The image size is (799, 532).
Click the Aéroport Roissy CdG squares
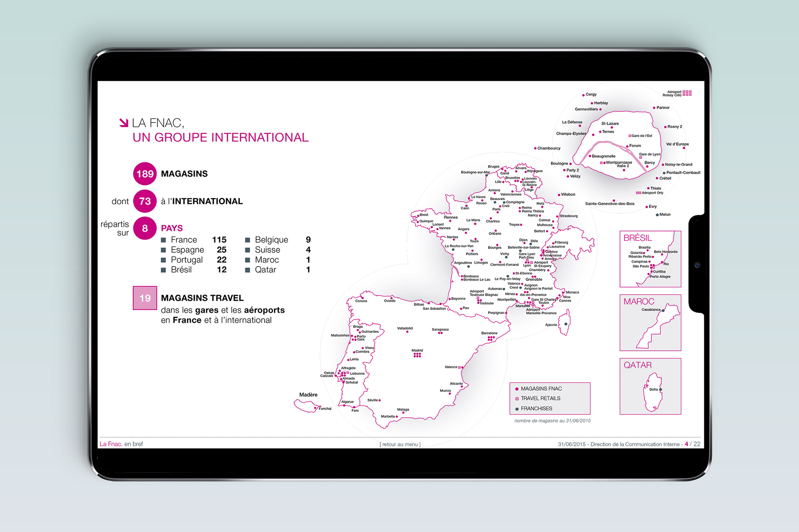tap(687, 93)
